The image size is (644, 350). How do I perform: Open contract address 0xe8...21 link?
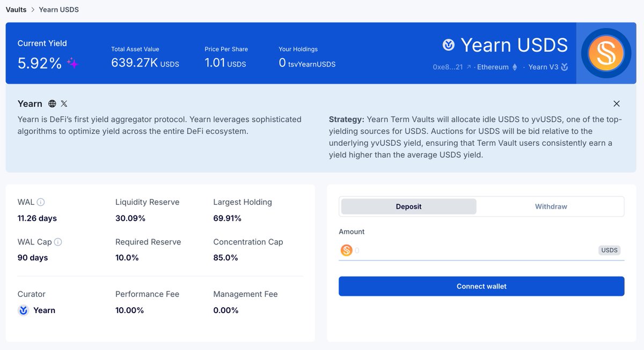click(448, 68)
